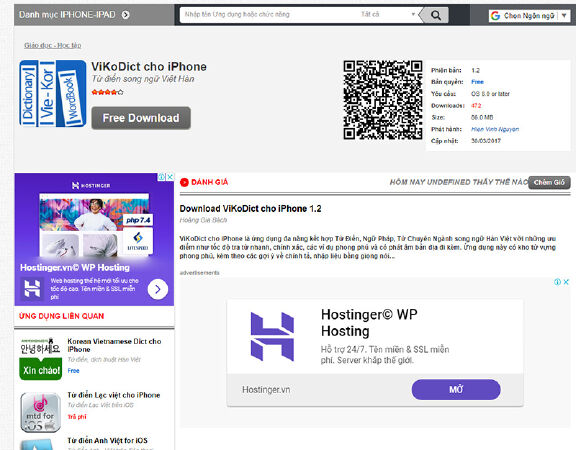Image resolution: width=576 pixels, height=450 pixels.
Task: Open 'Từ điển Lạc việt cho iPhone' link
Action: pyautogui.click(x=114, y=395)
